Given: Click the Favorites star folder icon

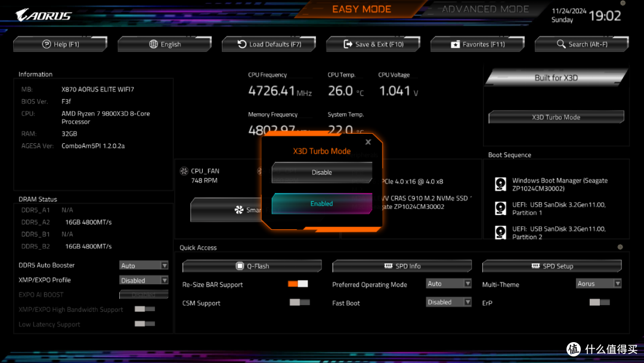Looking at the screenshot, I should (455, 44).
